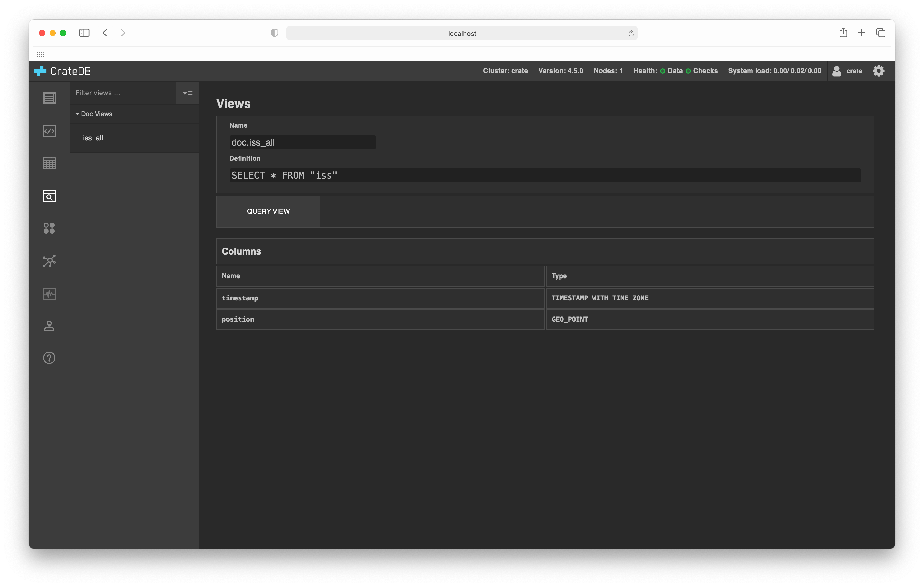Open the Overview icon in sidebar

coord(49,98)
